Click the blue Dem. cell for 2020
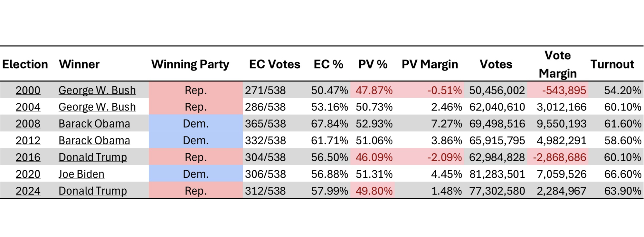Viewport: 644px width, 237px height. (x=196, y=174)
